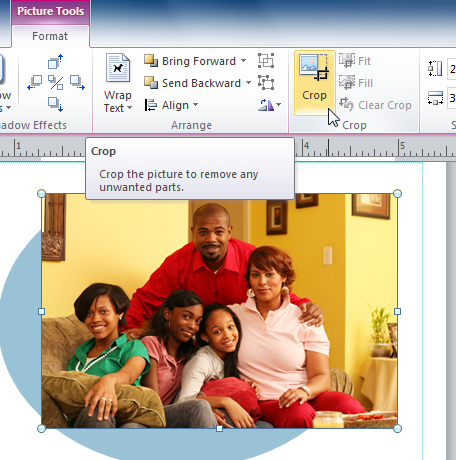Click the Ungroup objects icon
This screenshot has height=460, width=456.
266,83
